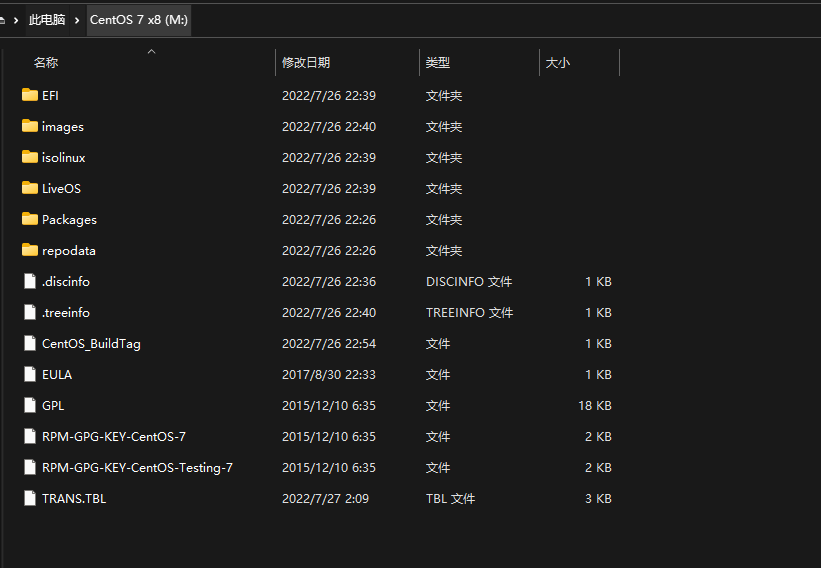Click the .discinfo file icon

pyautogui.click(x=30, y=281)
